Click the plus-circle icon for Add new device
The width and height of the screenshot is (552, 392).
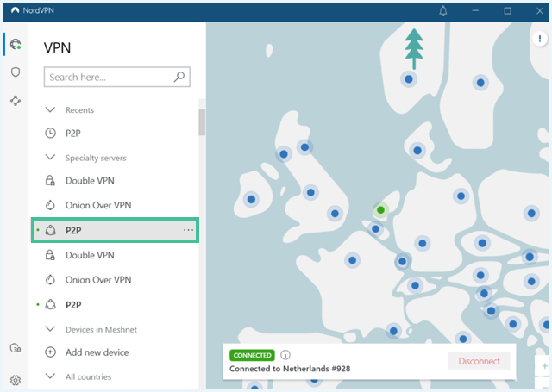50,352
